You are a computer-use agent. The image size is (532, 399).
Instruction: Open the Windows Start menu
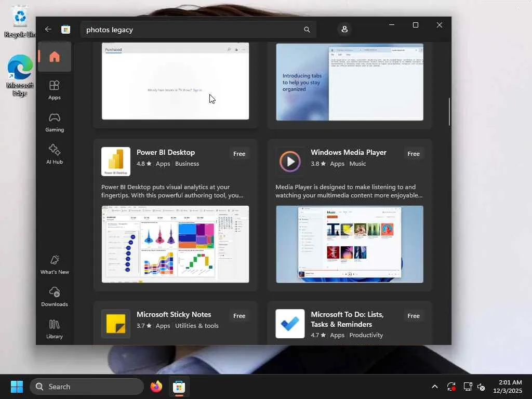click(17, 387)
